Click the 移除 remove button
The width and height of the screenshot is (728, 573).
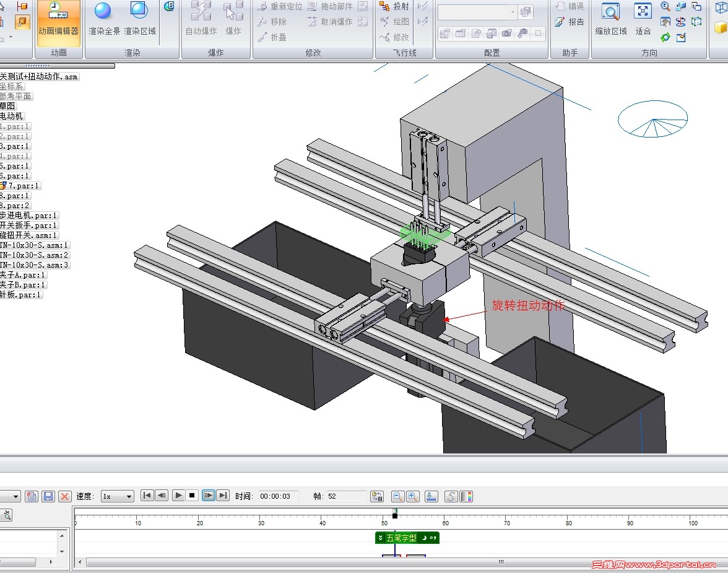[272, 22]
